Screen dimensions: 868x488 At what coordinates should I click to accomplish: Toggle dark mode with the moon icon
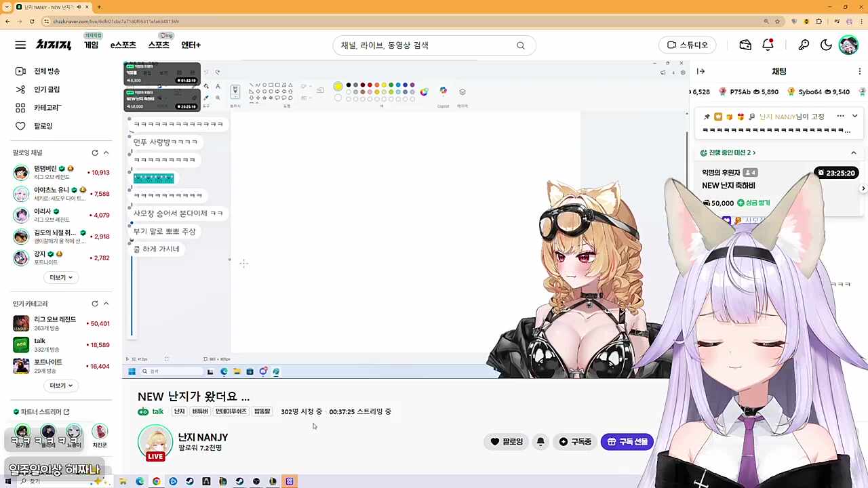[x=827, y=45]
